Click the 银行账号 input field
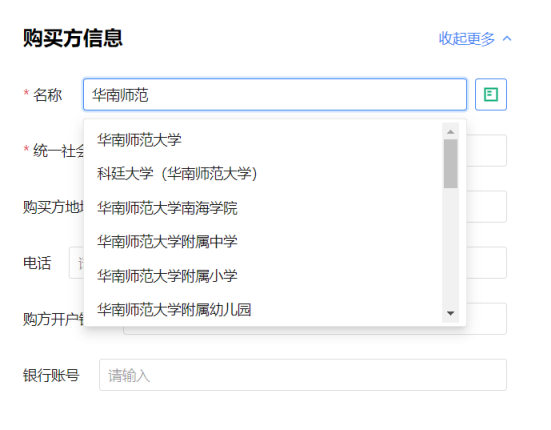551x430 pixels. [303, 375]
